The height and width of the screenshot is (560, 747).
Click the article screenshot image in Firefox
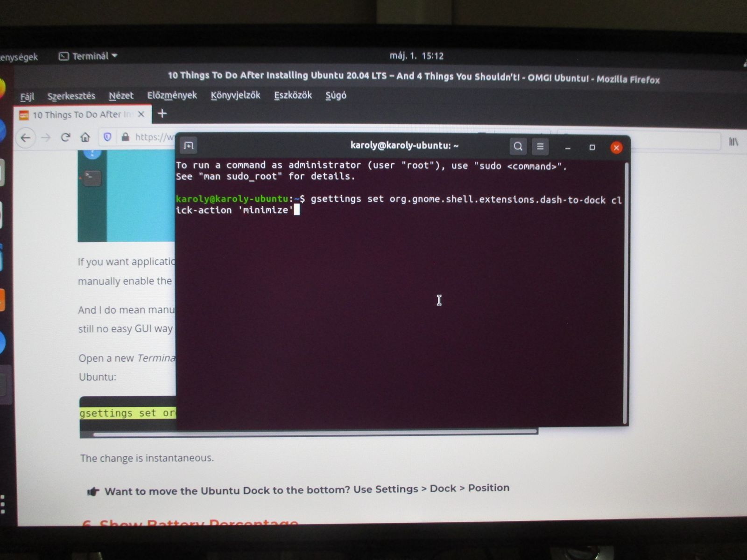pyautogui.click(x=127, y=196)
